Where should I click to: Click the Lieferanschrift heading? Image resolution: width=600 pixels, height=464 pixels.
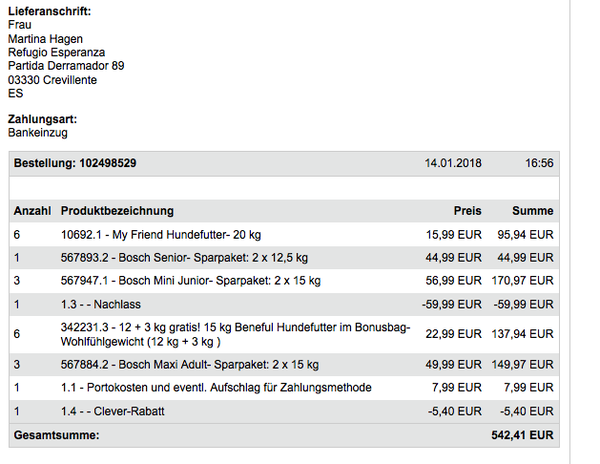(49, 11)
